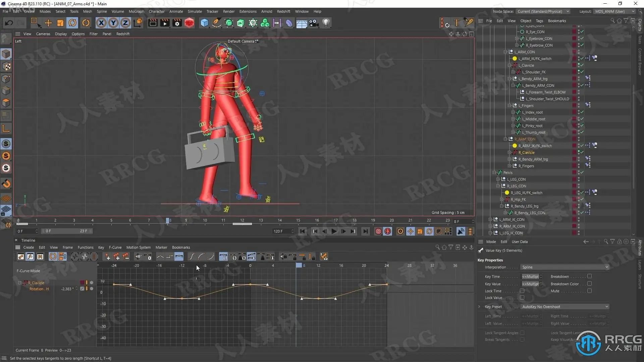The height and width of the screenshot is (362, 644).
Task: Tick the Breakdown checkbox
Action: 589,277
